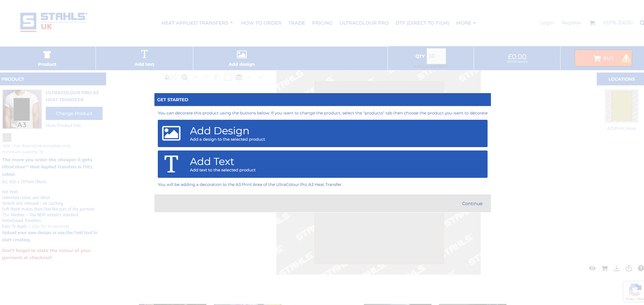This screenshot has width=644, height=305.
Task: Click the Login link
Action: (547, 23)
